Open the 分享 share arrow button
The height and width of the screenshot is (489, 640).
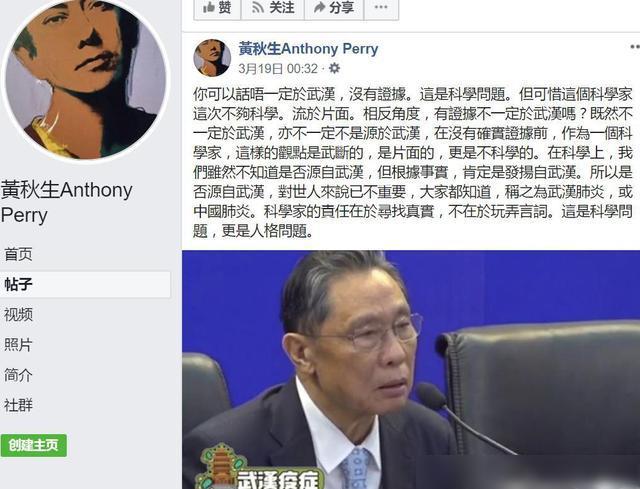(334, 8)
